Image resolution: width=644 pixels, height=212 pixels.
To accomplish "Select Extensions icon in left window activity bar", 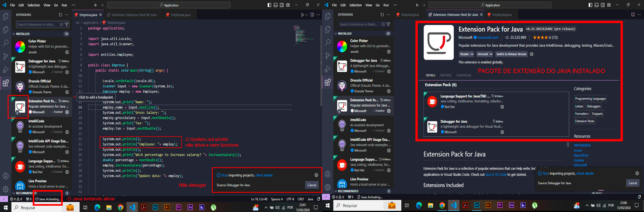I will click(6, 83).
